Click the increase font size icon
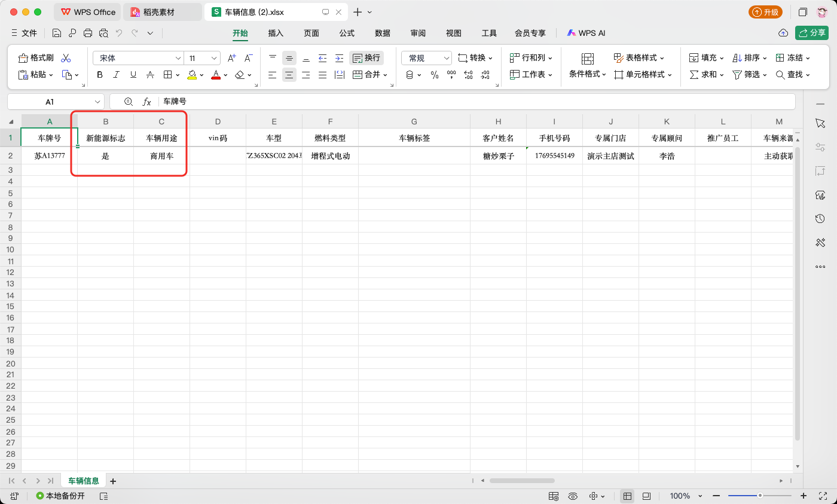Screen dimensions: 837x504 point(232,58)
